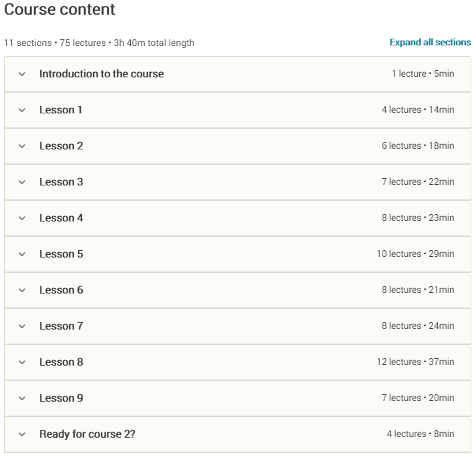Click the chevron beside Introduction to the course
Screen dimensions: 476x457
point(22,74)
